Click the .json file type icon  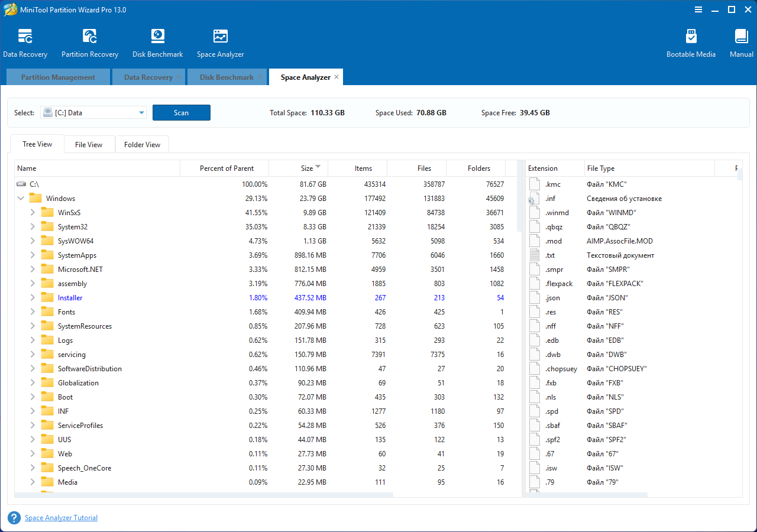[x=535, y=298]
